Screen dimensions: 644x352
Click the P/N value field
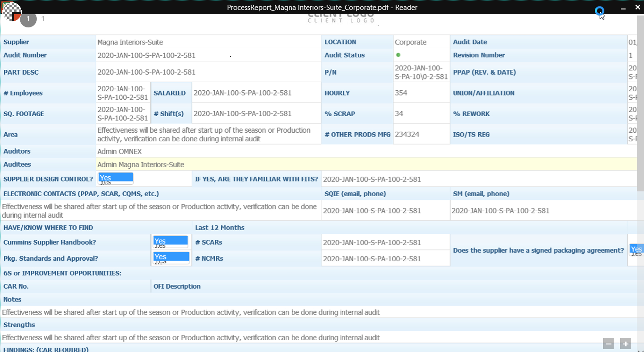(421, 72)
